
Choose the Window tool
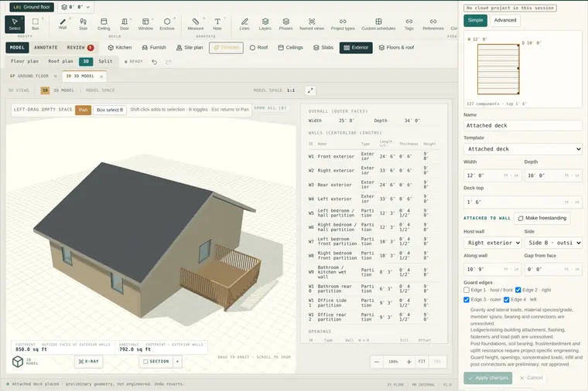click(x=145, y=24)
